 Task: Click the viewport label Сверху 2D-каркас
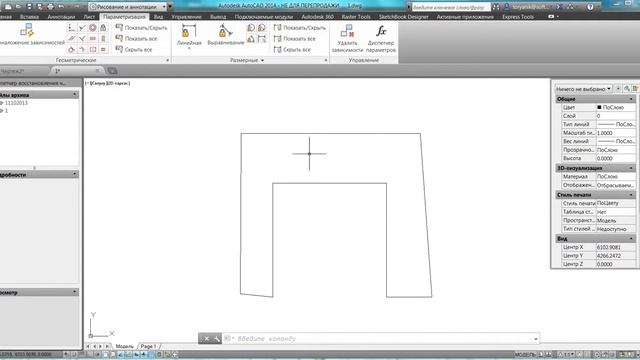pyautogui.click(x=108, y=83)
